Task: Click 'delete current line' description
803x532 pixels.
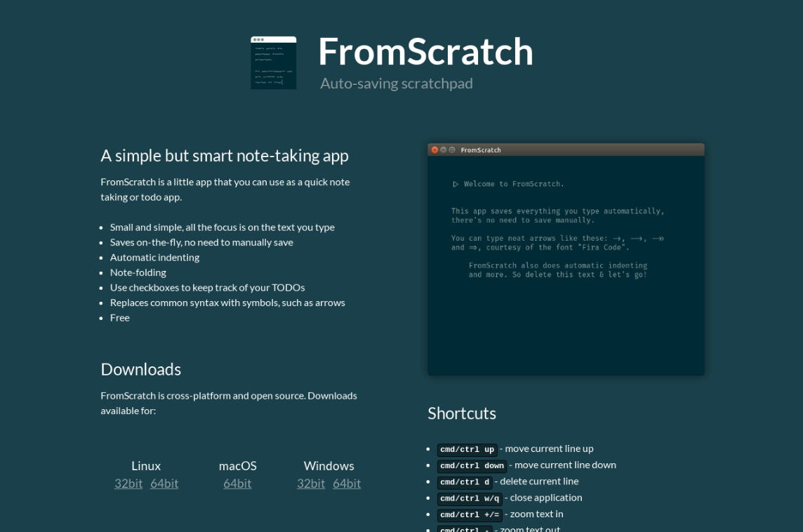Action: (539, 481)
